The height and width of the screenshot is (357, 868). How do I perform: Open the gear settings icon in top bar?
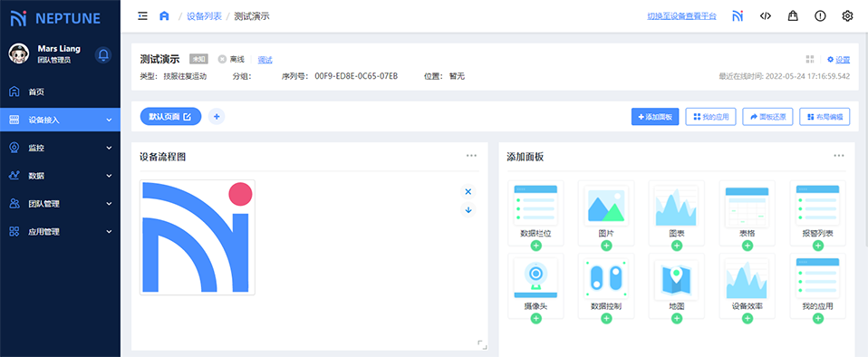click(x=847, y=16)
